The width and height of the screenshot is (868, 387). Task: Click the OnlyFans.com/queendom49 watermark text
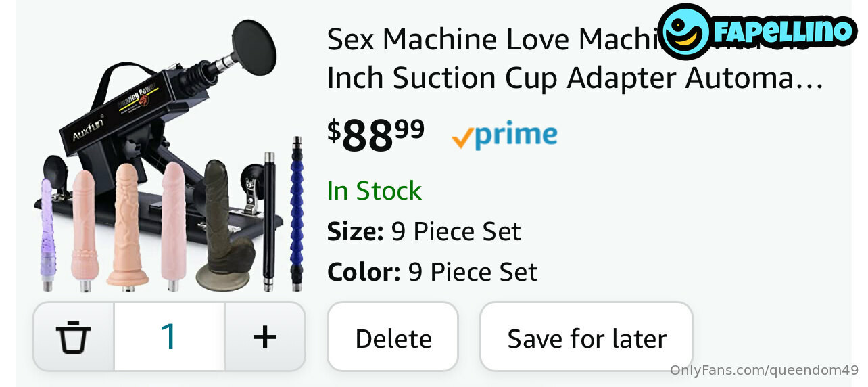pos(764,370)
